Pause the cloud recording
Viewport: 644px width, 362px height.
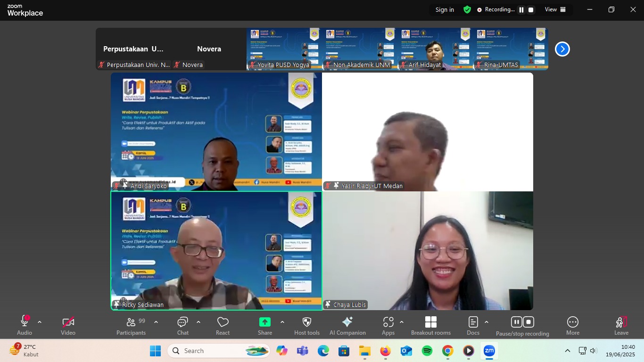click(516, 321)
